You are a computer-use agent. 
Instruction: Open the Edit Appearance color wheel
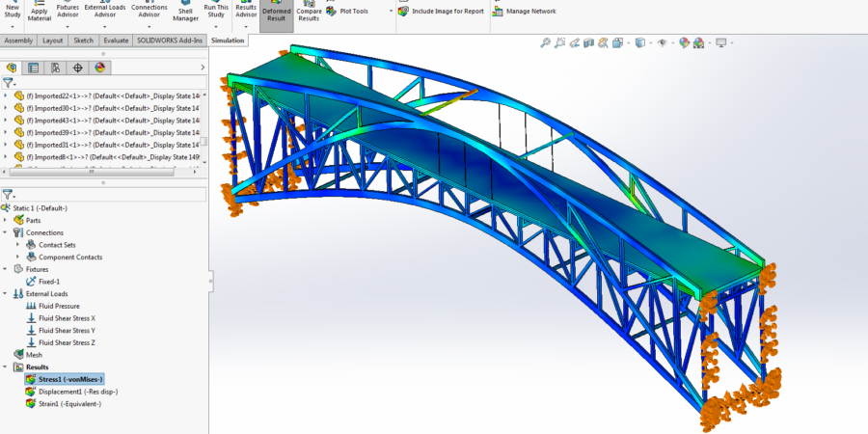pyautogui.click(x=684, y=43)
